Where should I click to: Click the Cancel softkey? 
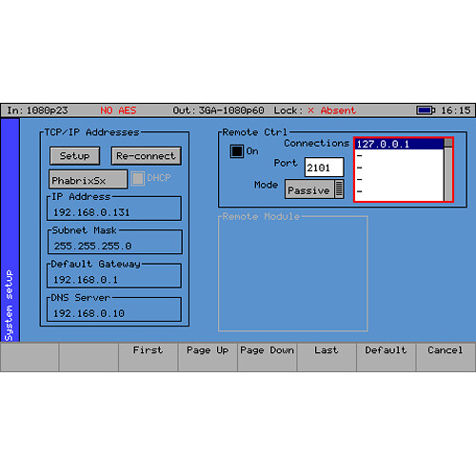pos(446,357)
